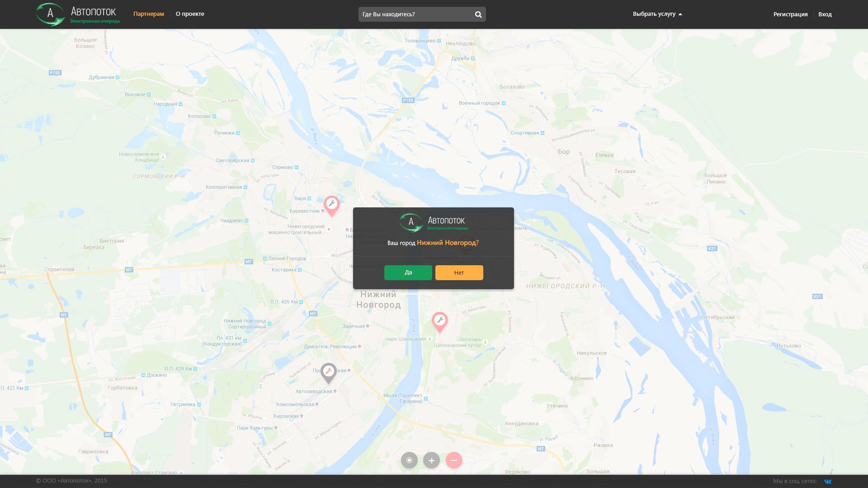Click the Анкудиновка label on map
The height and width of the screenshot is (488, 868).
522,423
